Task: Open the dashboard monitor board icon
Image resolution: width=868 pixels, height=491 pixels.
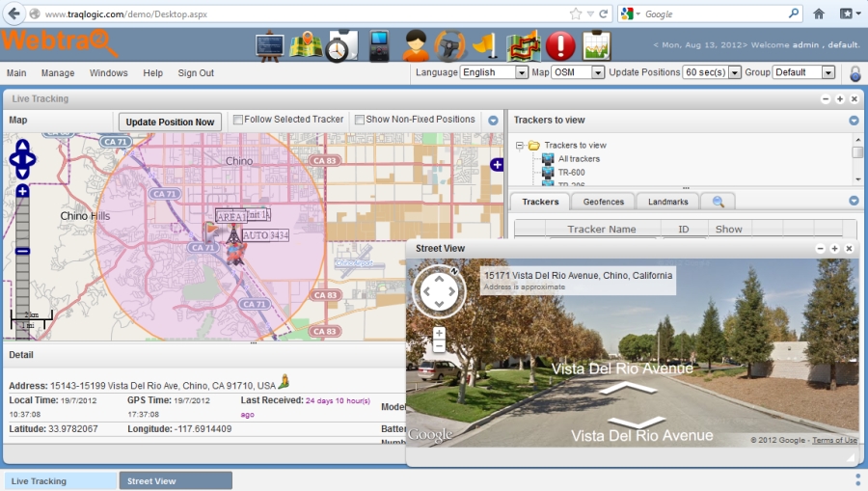Action: point(270,45)
